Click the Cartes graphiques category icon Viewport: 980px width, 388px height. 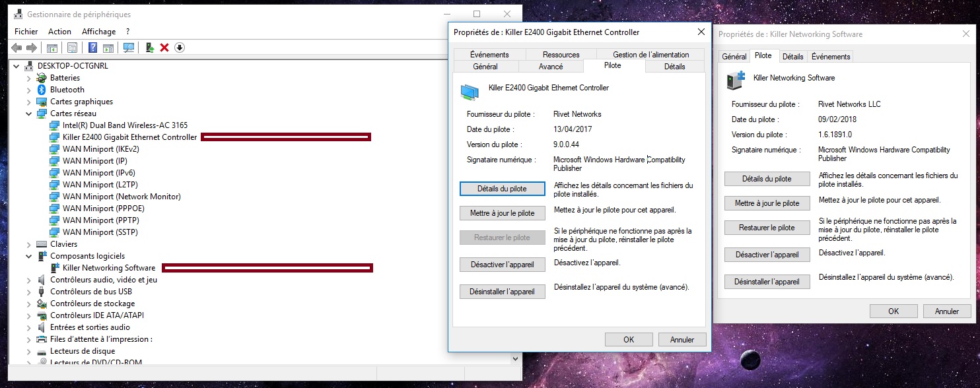point(42,102)
